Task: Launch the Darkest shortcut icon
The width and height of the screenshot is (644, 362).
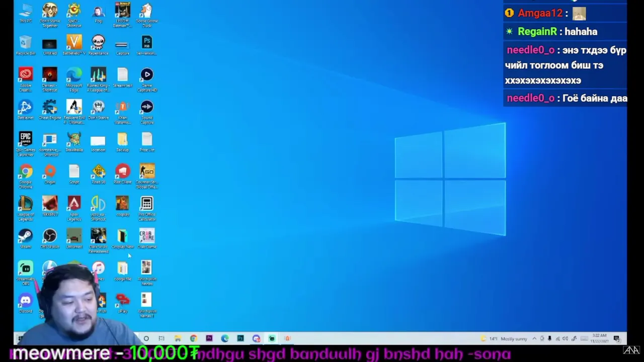Action: [50, 79]
